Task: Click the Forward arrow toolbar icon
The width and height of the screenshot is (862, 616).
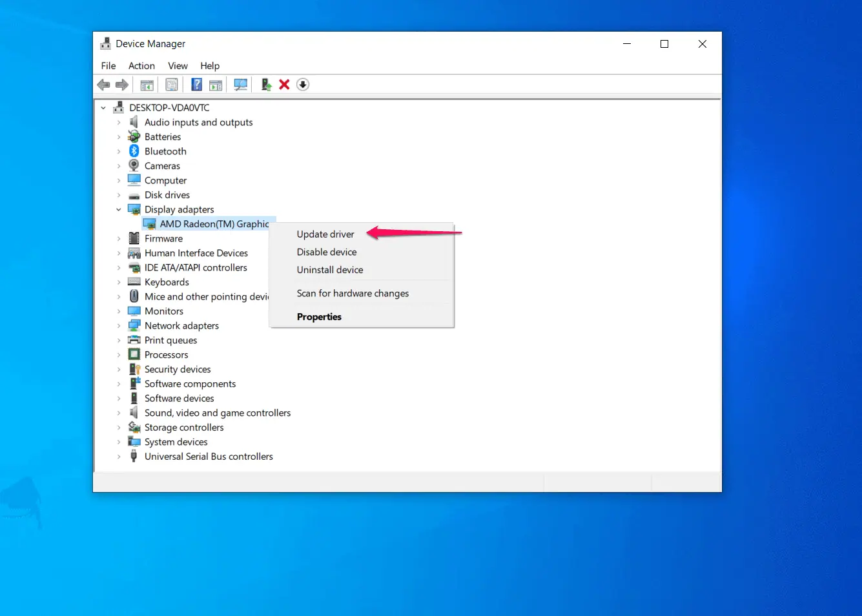Action: (x=121, y=85)
